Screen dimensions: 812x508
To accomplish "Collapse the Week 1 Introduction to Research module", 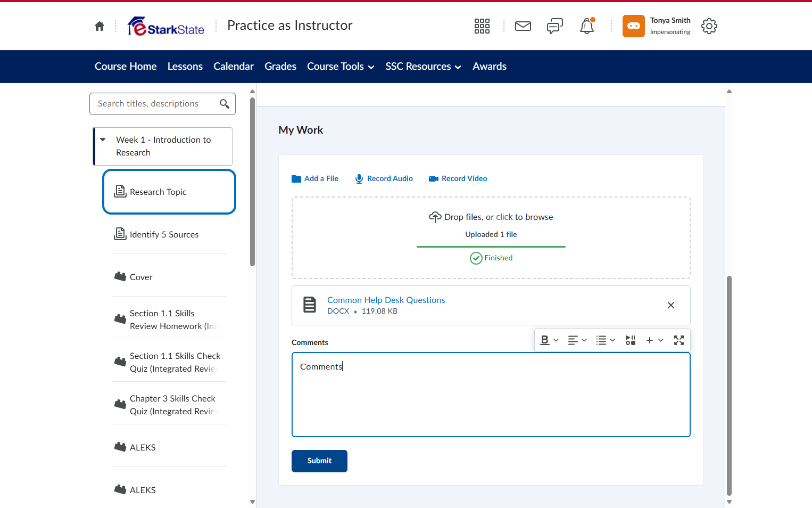I will tap(103, 140).
